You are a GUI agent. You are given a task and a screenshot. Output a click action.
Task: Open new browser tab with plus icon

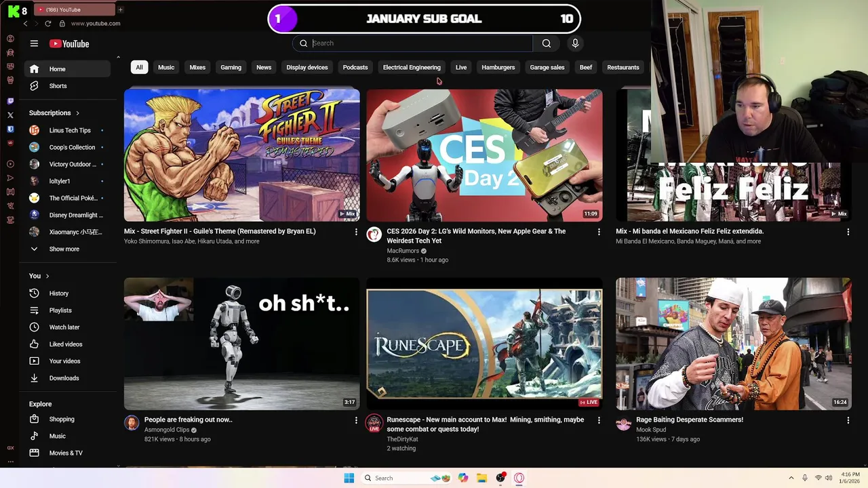point(120,9)
